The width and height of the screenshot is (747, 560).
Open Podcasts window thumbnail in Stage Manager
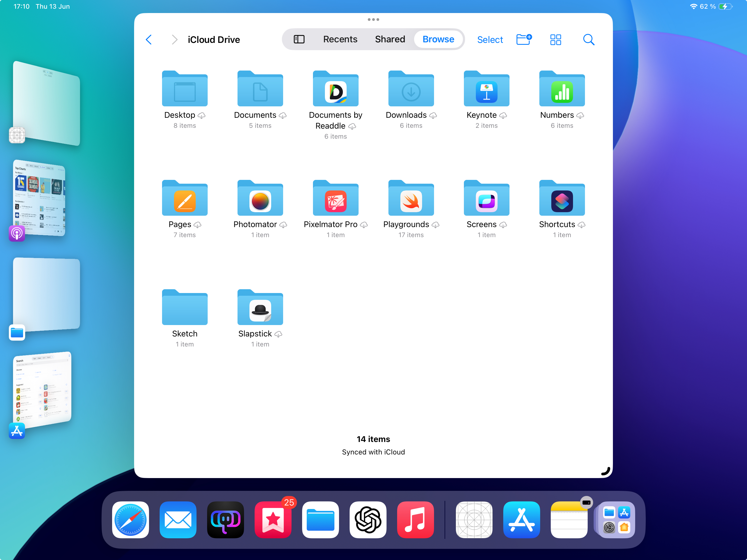pos(40,198)
